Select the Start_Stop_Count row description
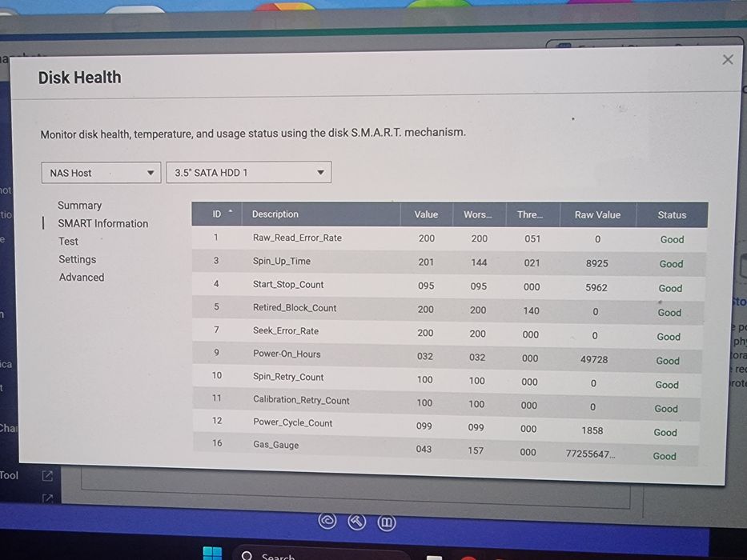 pos(288,284)
